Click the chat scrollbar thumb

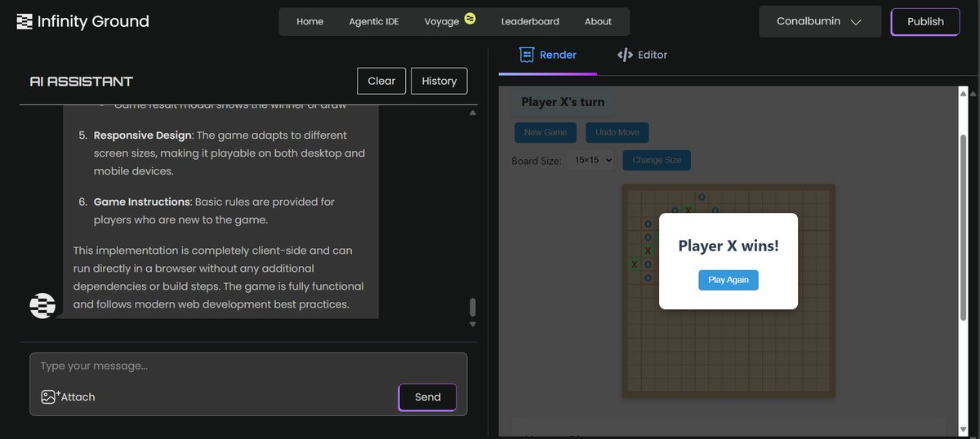pyautogui.click(x=472, y=308)
